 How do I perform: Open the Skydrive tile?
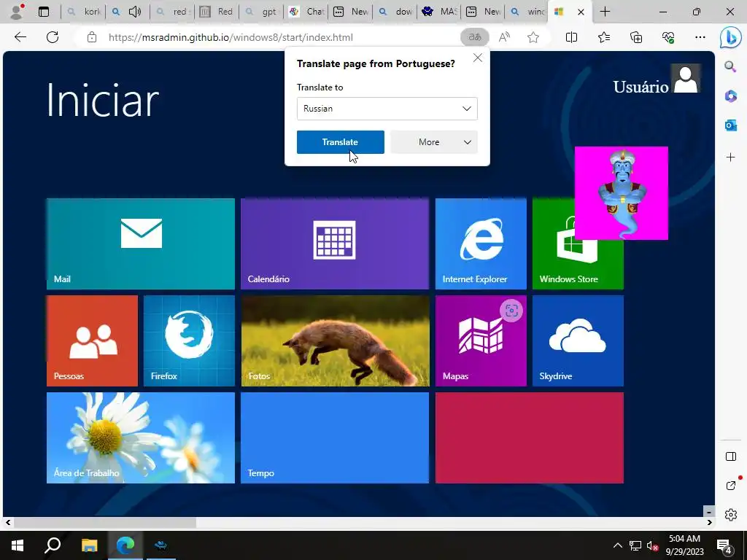pyautogui.click(x=578, y=341)
